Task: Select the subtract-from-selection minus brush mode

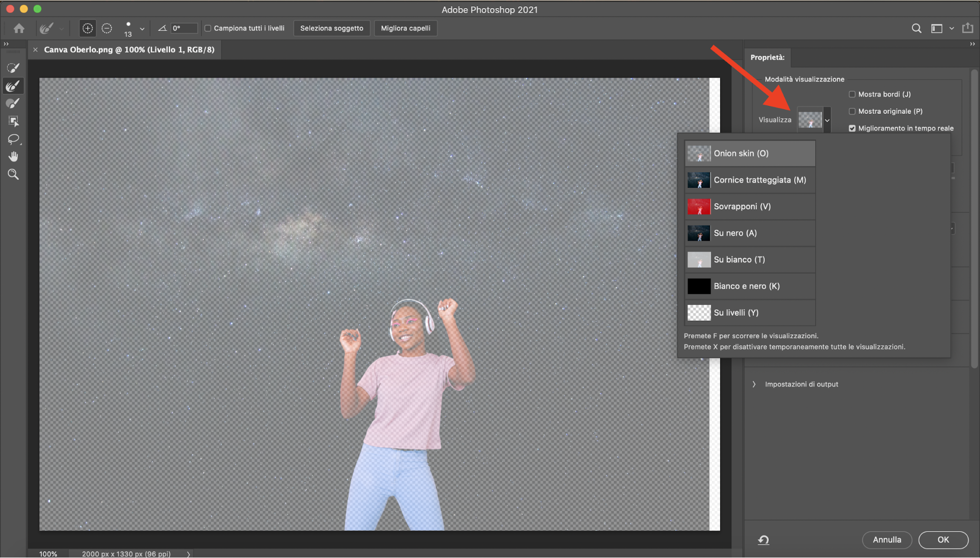Action: coord(106,28)
